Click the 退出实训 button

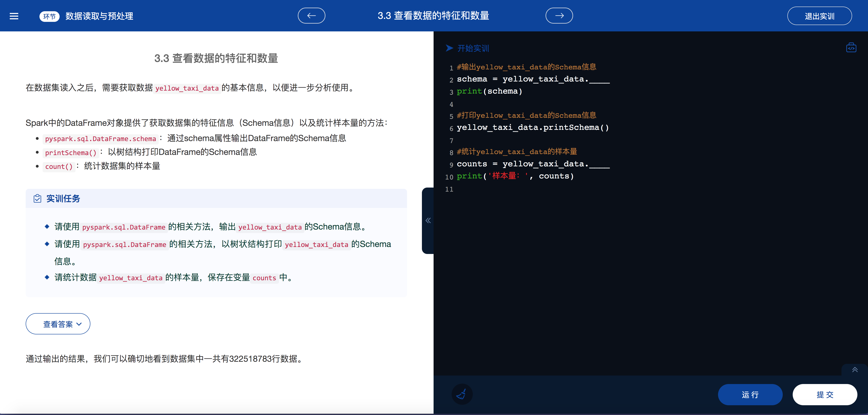[819, 16]
